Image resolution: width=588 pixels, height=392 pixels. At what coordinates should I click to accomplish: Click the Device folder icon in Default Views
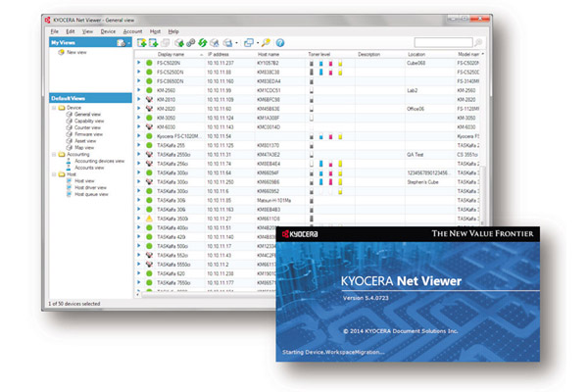point(62,108)
